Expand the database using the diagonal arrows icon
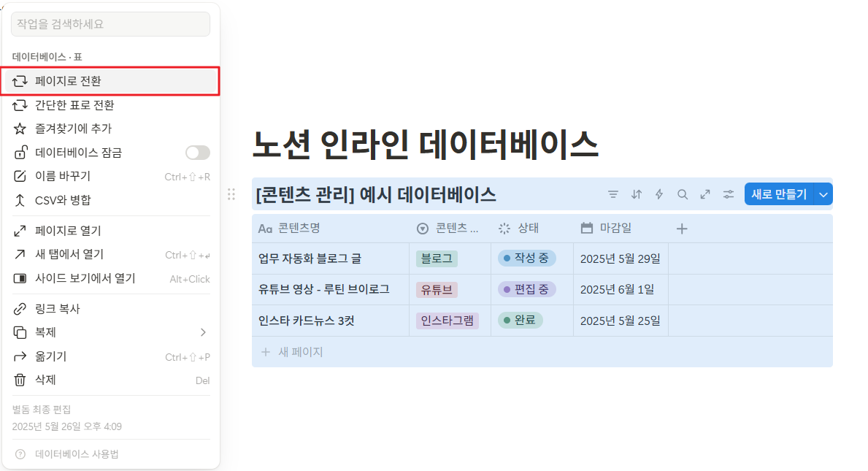 point(705,194)
